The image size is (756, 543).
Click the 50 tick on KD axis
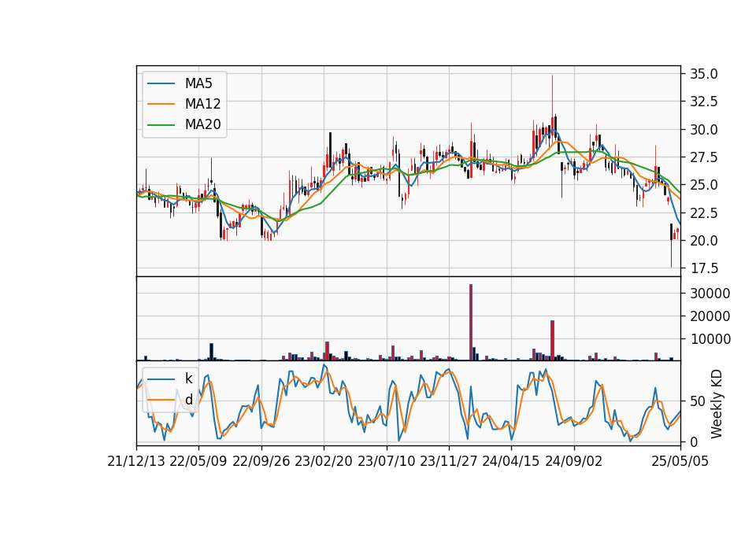pos(698,401)
